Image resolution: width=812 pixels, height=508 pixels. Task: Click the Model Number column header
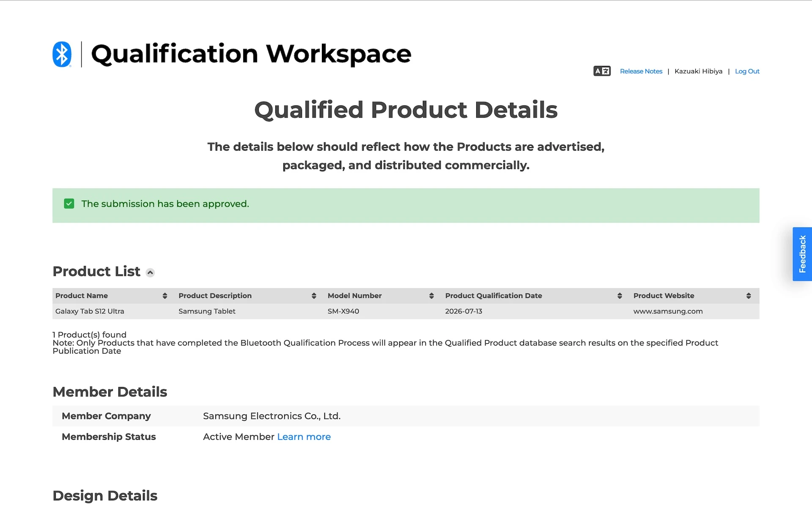tap(354, 296)
